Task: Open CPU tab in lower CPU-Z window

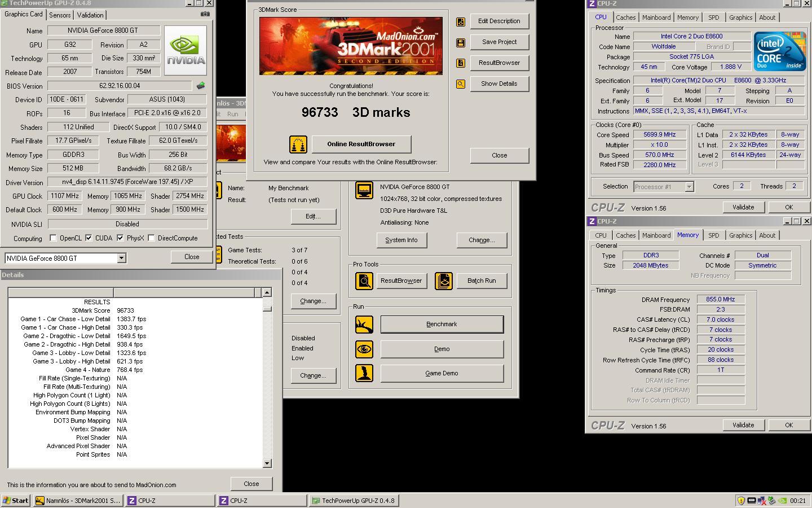Action: [601, 235]
